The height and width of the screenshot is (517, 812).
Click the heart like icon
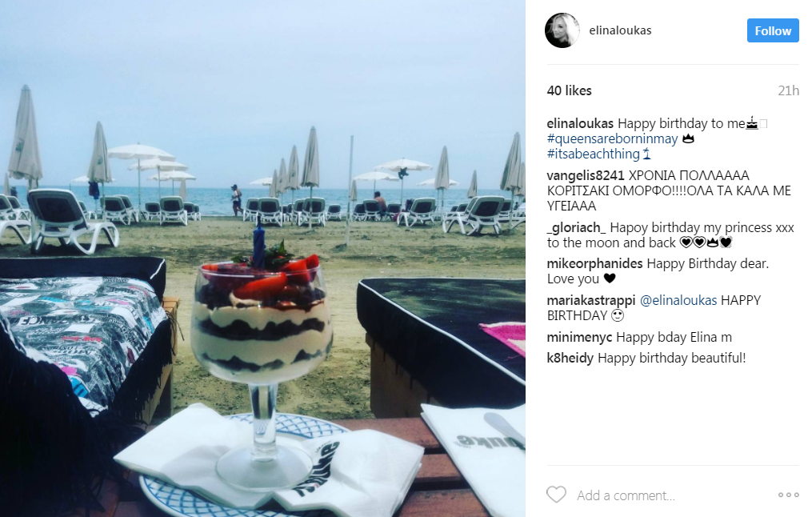coord(556,495)
